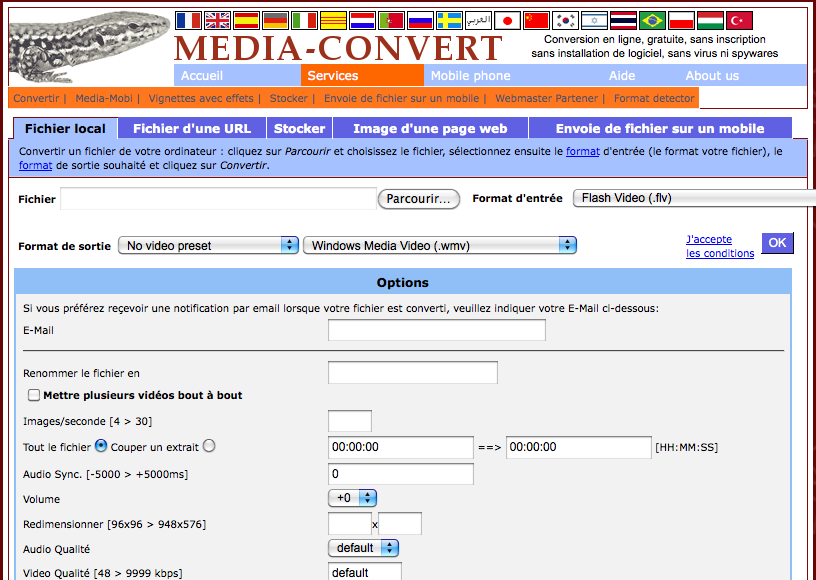
Task: Open the Mobile phone menu
Action: tap(470, 75)
